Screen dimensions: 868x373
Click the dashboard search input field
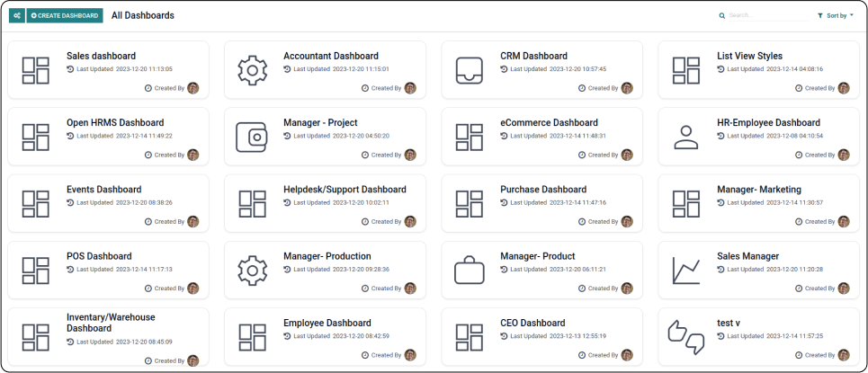coord(765,15)
